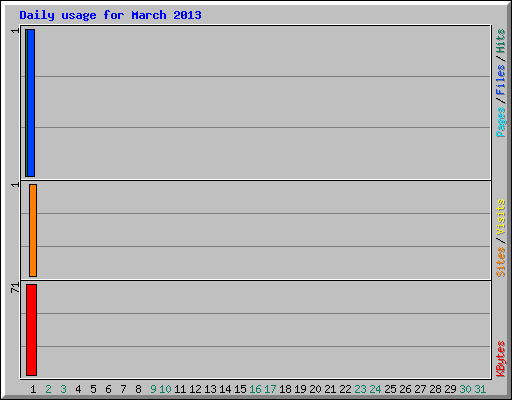Click day 20 on the x-axis
This screenshot has height=400, width=512.
coord(315,389)
